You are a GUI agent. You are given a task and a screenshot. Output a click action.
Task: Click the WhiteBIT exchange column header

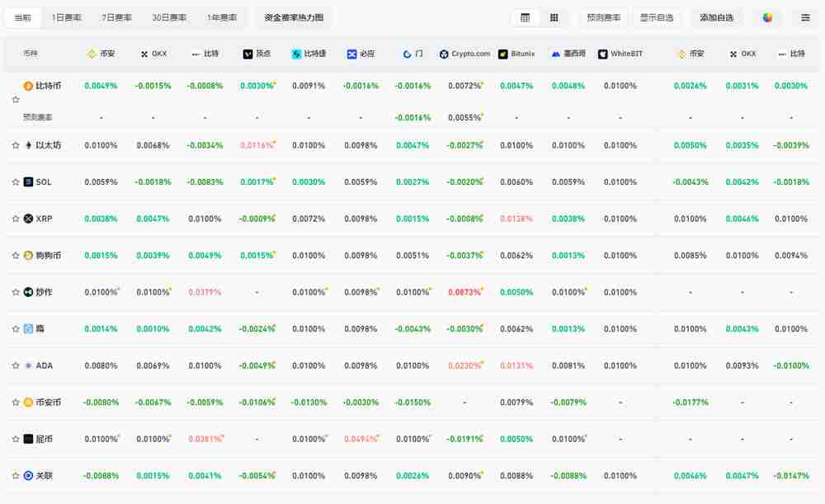point(620,54)
